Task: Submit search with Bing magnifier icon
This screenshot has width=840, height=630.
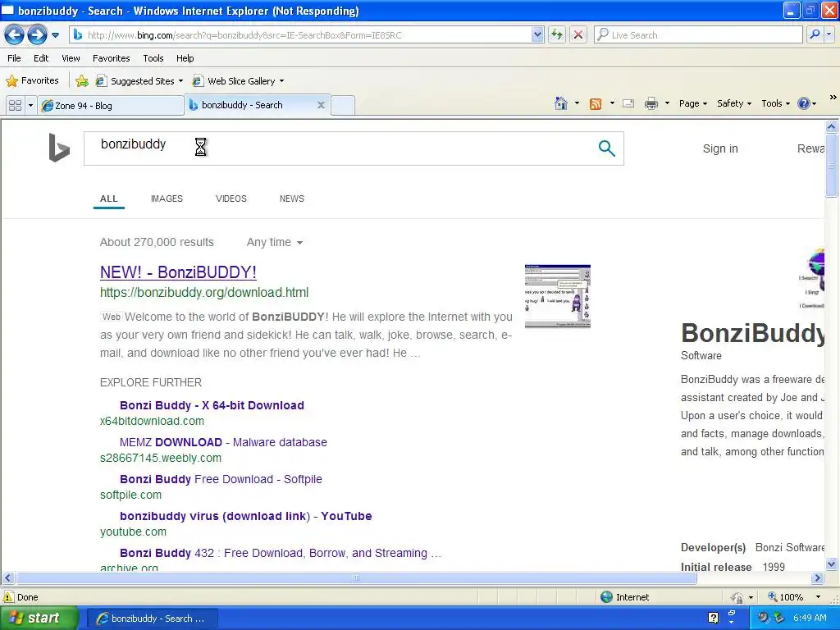Action: pyautogui.click(x=606, y=148)
